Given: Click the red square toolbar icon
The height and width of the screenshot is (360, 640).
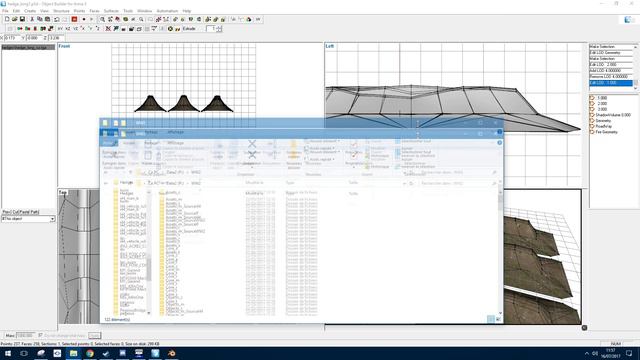Looking at the screenshot, I should point(74,19).
